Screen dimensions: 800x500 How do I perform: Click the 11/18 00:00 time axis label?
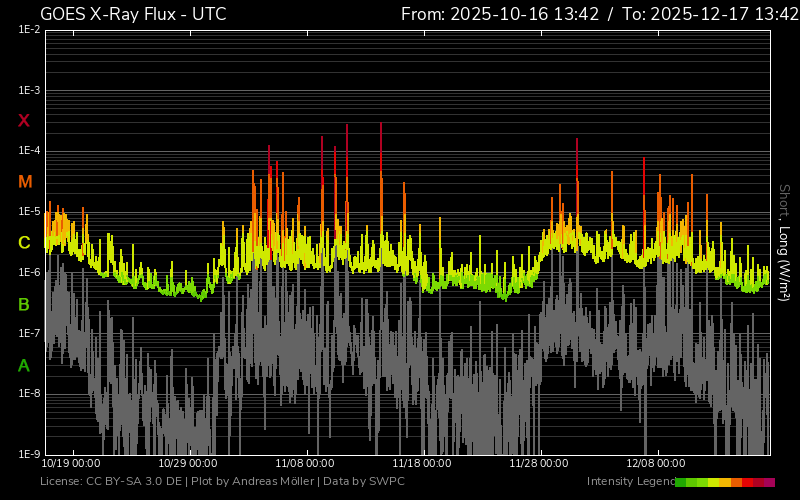pyautogui.click(x=422, y=464)
